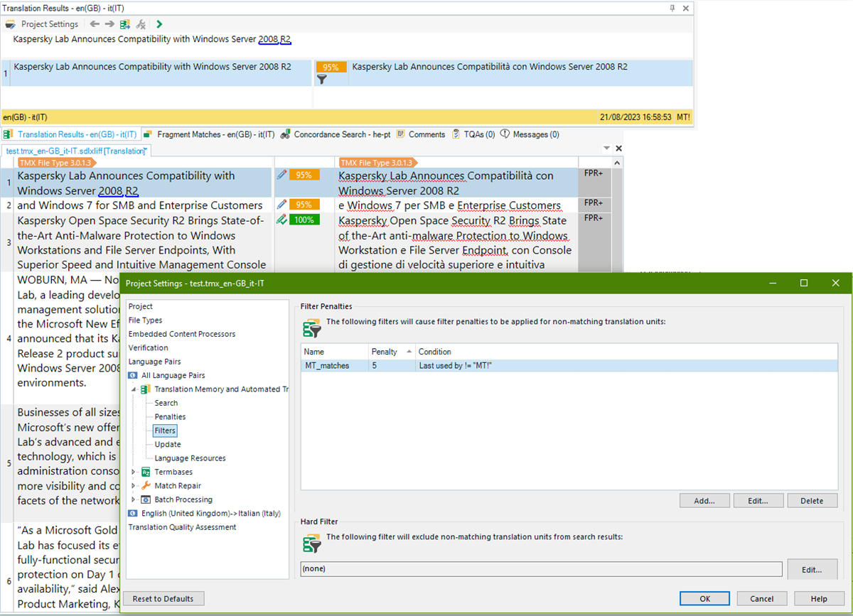Image resolution: width=853 pixels, height=616 pixels.
Task: Click the Hard Filter (none) field
Action: coord(542,569)
